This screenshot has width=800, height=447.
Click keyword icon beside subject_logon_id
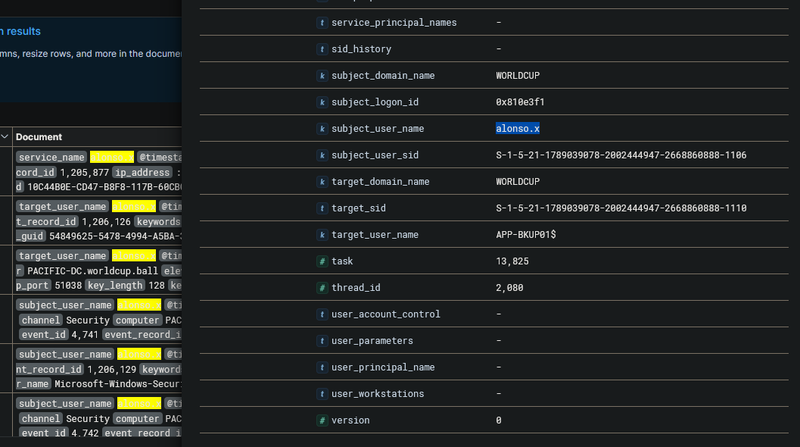tap(322, 102)
